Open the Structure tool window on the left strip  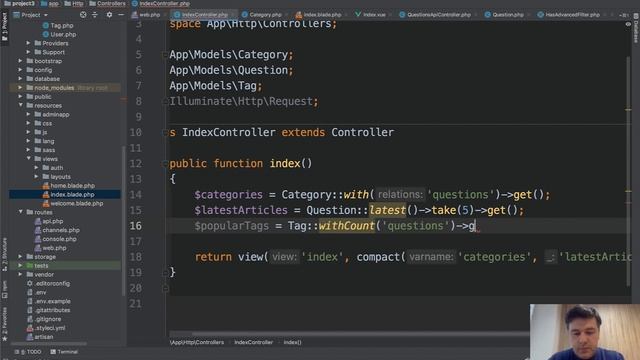(x=4, y=255)
